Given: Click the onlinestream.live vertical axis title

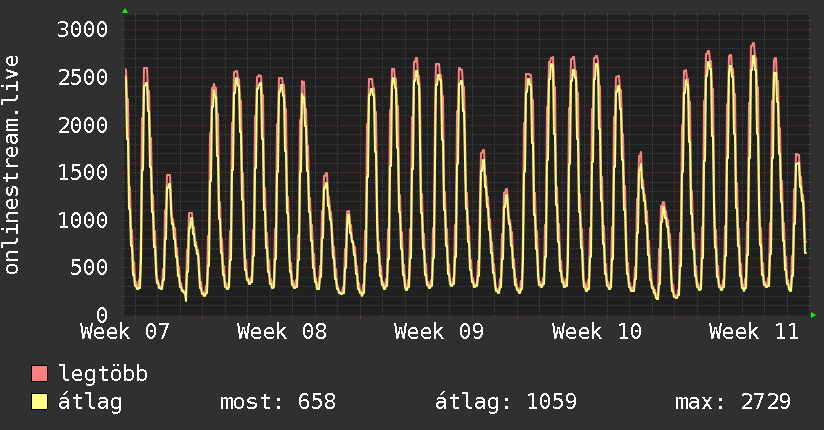Looking at the screenshot, I should 11,164.
